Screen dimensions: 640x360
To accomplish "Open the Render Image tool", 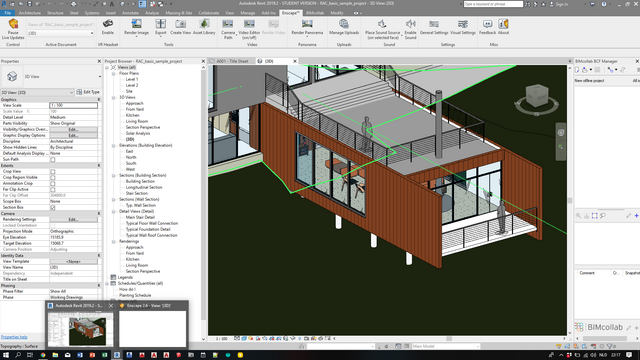I will pyautogui.click(x=136, y=24).
